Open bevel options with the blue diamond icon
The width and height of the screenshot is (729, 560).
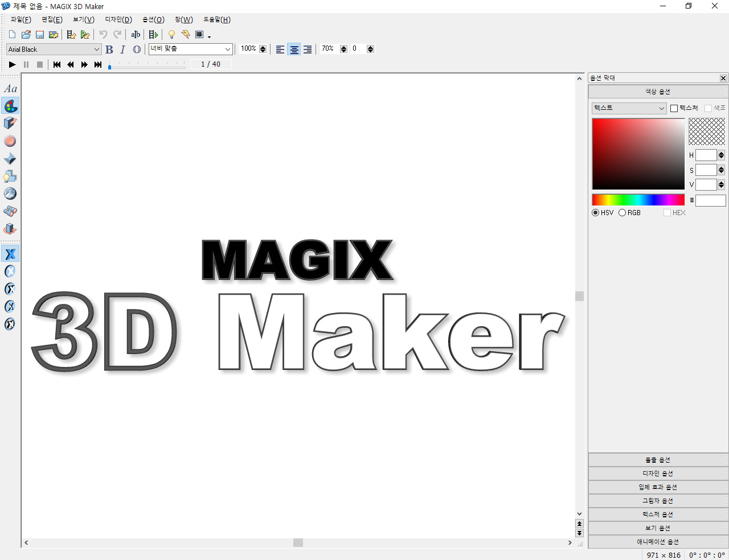[10, 159]
